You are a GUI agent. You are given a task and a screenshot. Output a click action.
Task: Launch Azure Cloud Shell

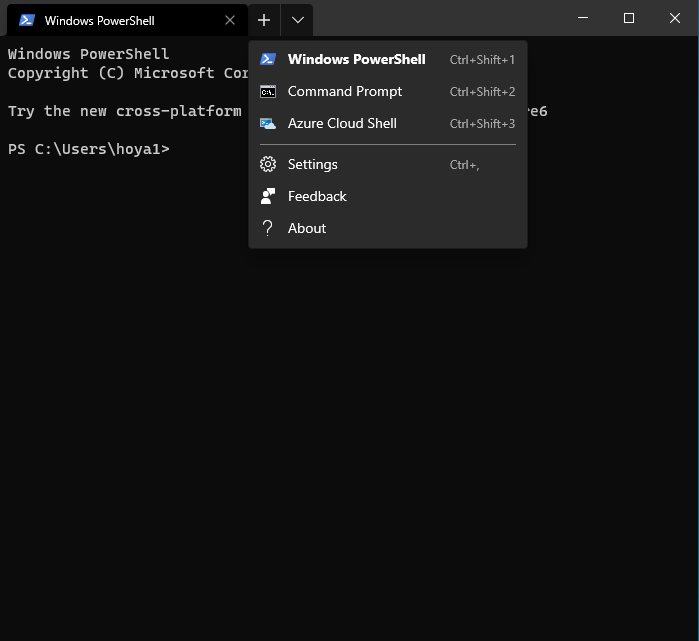click(388, 123)
